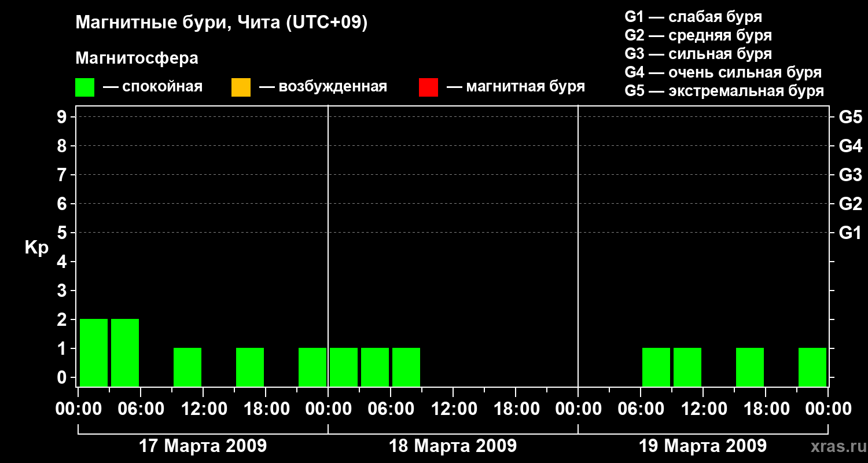
Task: Click the 12:00 time label for 17 March
Action: 203,409
